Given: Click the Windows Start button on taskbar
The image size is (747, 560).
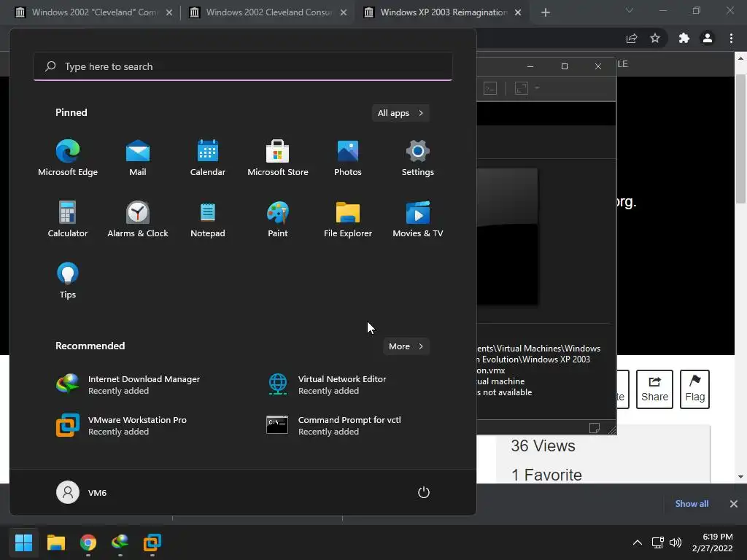Looking at the screenshot, I should pos(23,542).
